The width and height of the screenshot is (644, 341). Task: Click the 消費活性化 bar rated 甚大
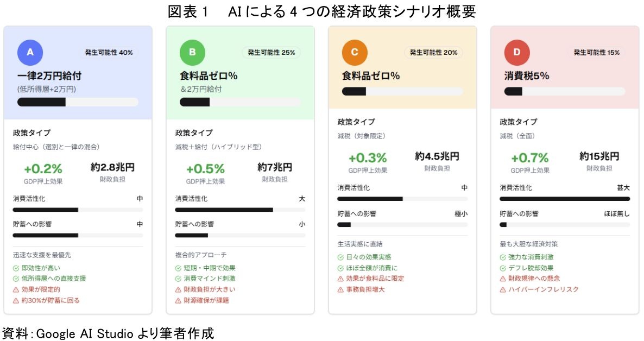[x=565, y=199]
